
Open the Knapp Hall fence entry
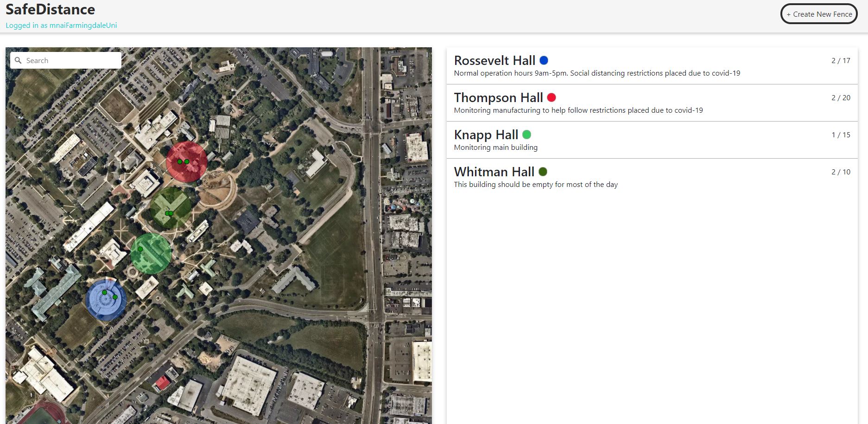pyautogui.click(x=652, y=140)
